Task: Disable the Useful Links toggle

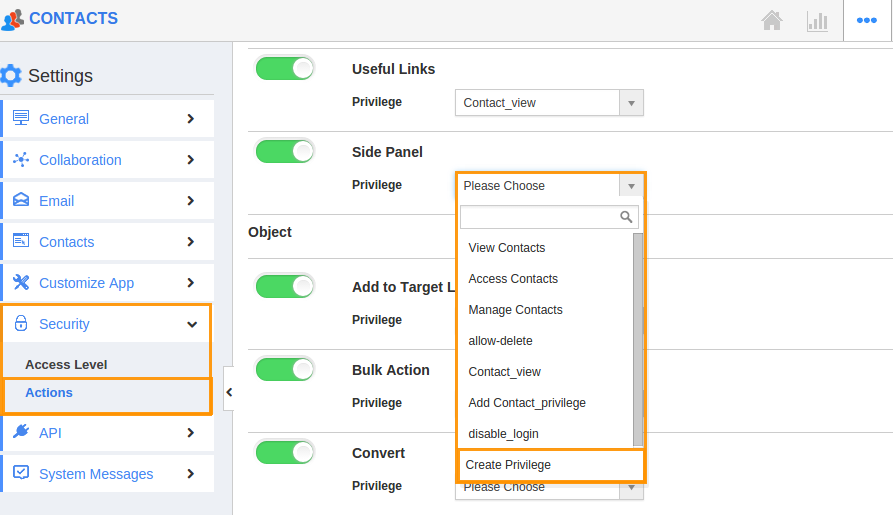Action: click(x=285, y=69)
